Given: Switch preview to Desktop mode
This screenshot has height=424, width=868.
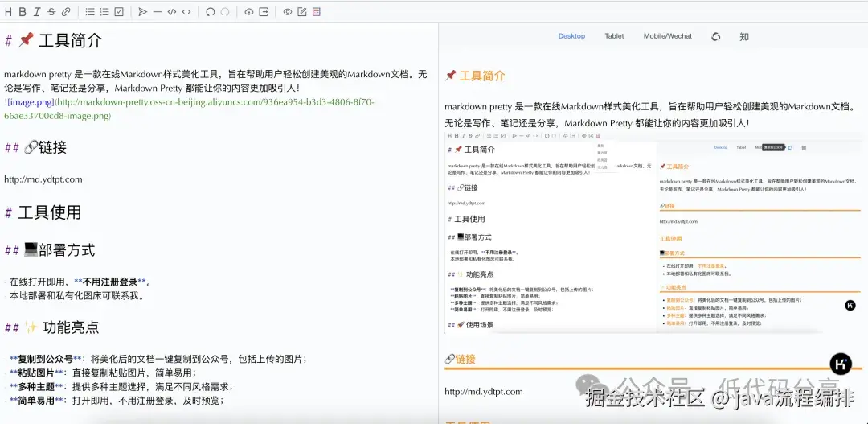Looking at the screenshot, I should click(x=571, y=36).
